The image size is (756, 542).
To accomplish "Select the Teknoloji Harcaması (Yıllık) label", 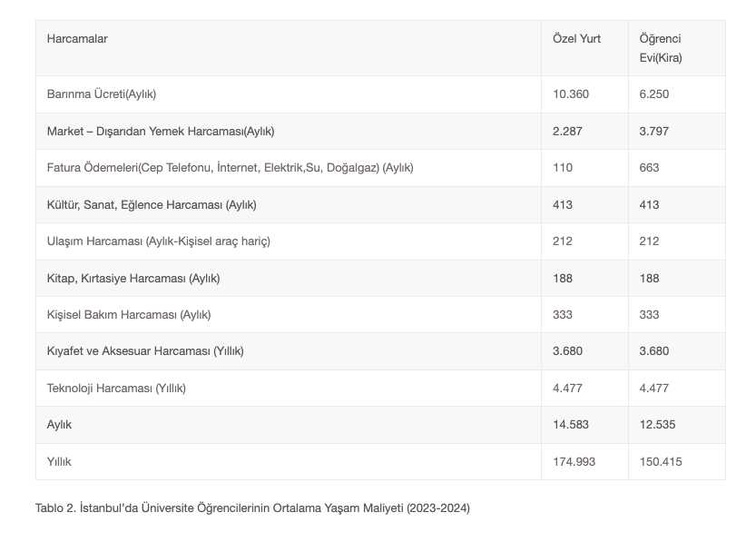I will coord(116,389).
